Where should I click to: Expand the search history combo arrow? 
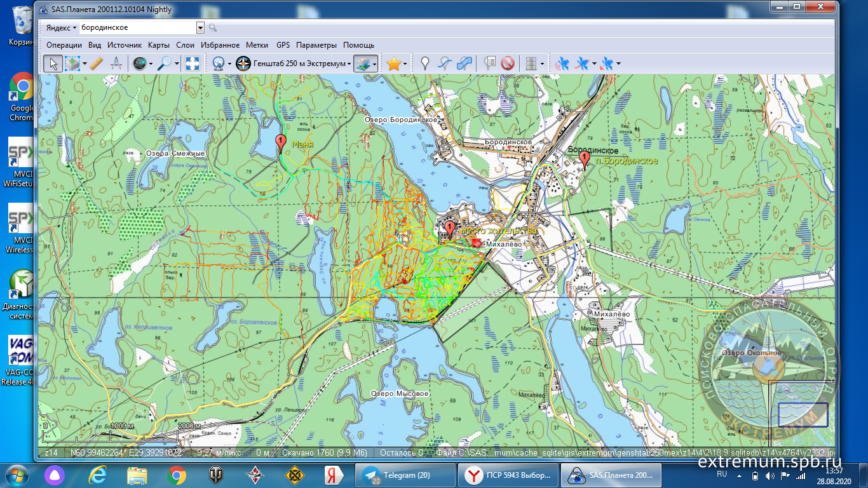click(x=200, y=28)
